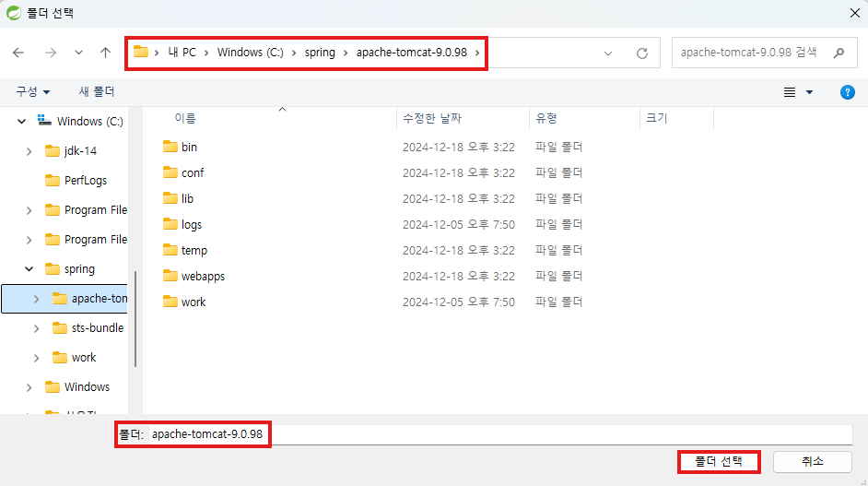Click the folder icon in address bar
Viewport: 868px width, 486px height.
(141, 52)
